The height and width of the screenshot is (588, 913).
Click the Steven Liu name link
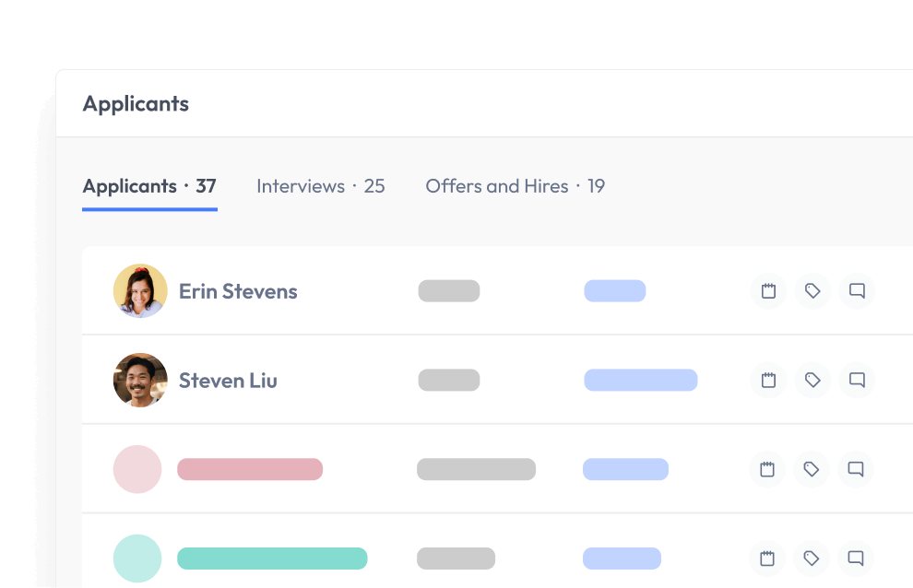(227, 380)
